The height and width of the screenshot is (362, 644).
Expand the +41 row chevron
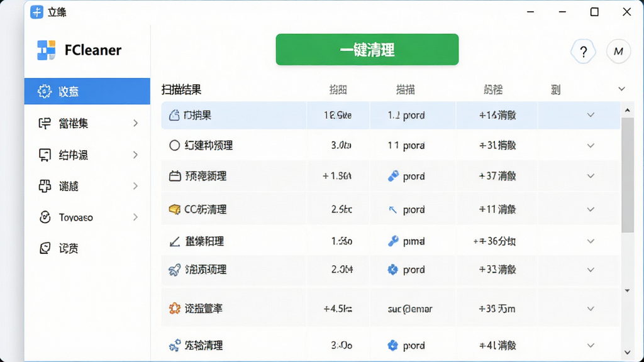(x=591, y=345)
